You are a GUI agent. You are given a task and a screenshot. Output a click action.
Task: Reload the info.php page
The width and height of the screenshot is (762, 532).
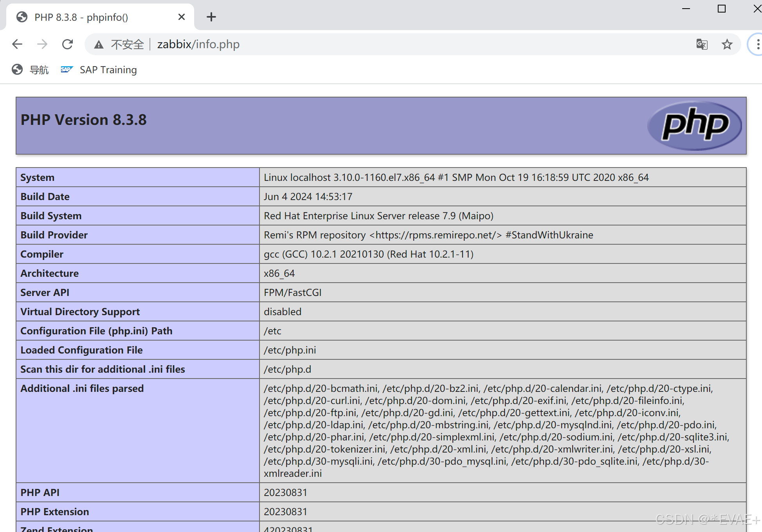[x=67, y=44]
